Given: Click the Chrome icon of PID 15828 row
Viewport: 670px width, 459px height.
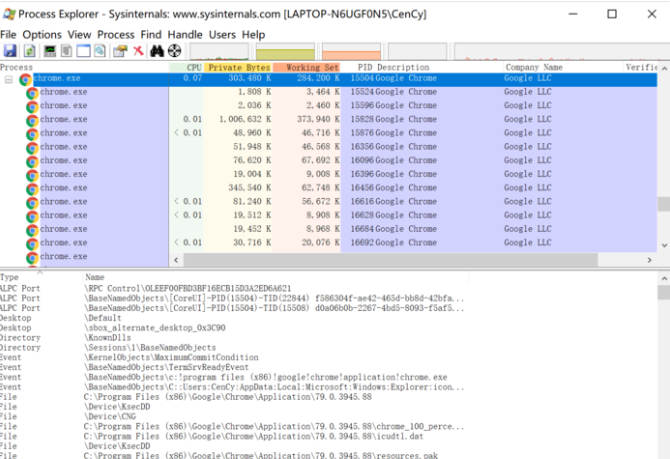Looking at the screenshot, I should 32,120.
